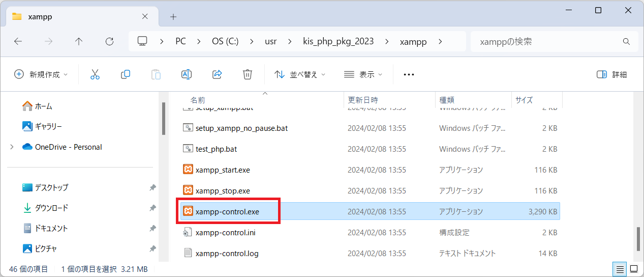
Task: Open the 並べ替え sort dropdown
Action: pyautogui.click(x=300, y=74)
